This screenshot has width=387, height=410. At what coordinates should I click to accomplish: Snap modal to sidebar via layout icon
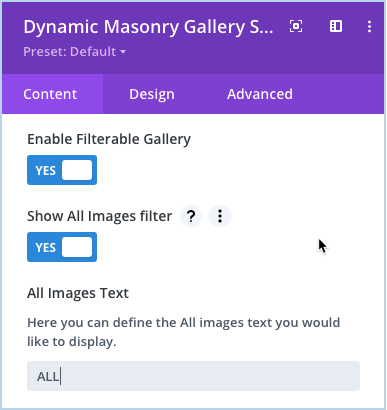click(336, 26)
